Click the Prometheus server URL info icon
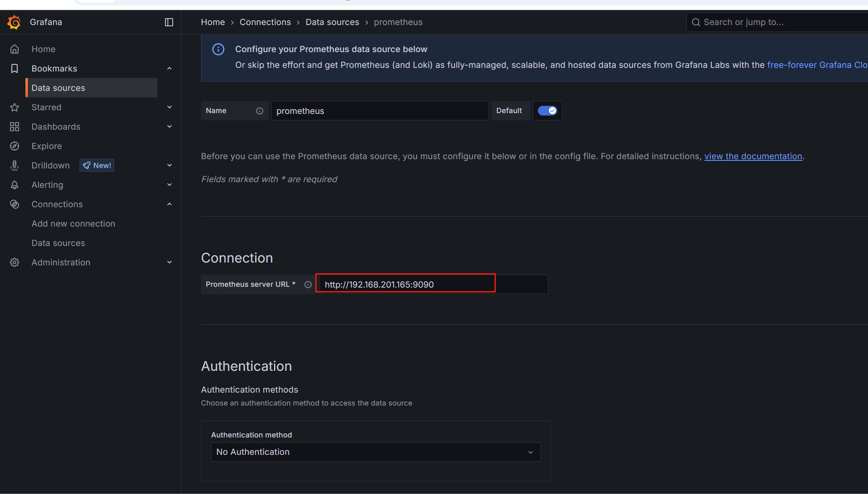 point(308,285)
